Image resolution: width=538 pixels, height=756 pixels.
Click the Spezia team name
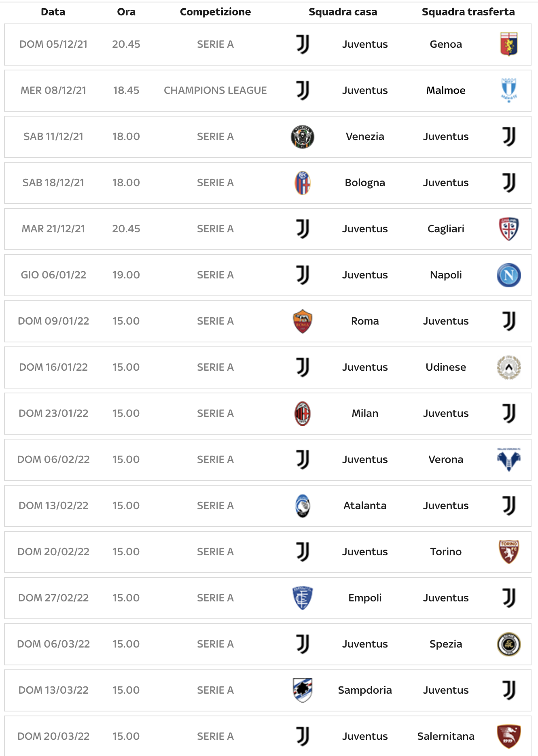[x=446, y=644]
